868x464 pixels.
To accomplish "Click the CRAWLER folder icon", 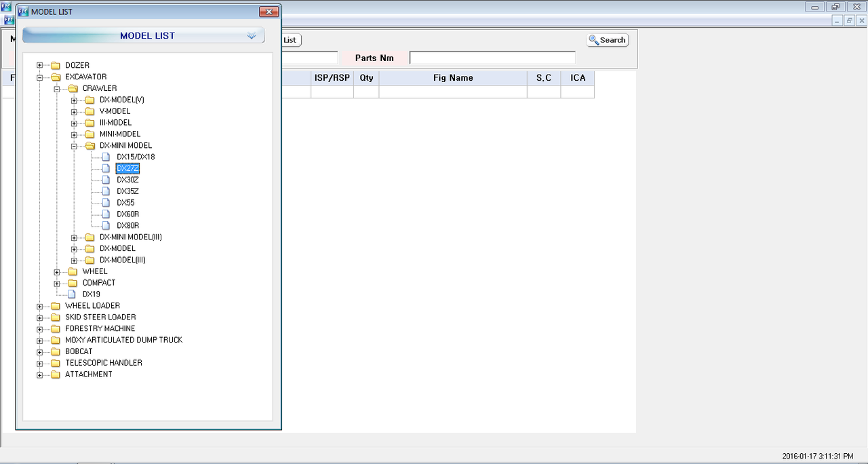I will [73, 89].
